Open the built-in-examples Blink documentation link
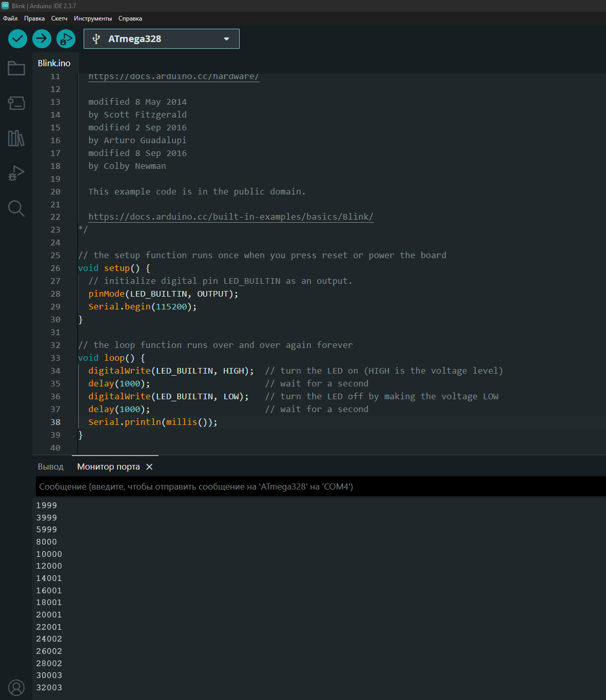 click(230, 217)
